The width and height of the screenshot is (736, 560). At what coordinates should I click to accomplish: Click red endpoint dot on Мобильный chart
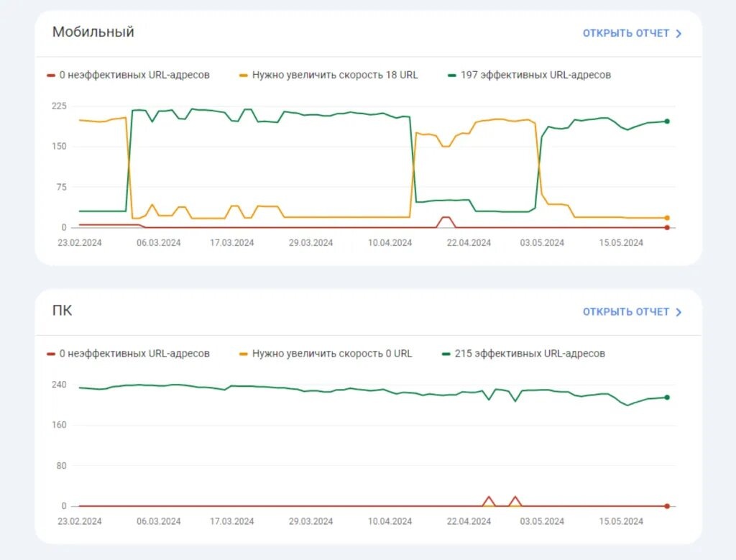tap(667, 228)
